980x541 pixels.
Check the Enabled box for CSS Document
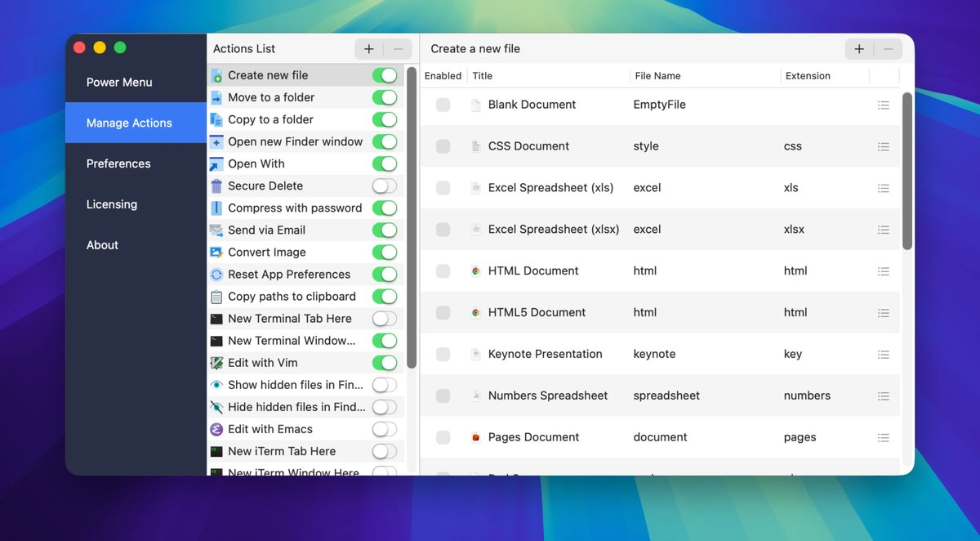click(443, 146)
